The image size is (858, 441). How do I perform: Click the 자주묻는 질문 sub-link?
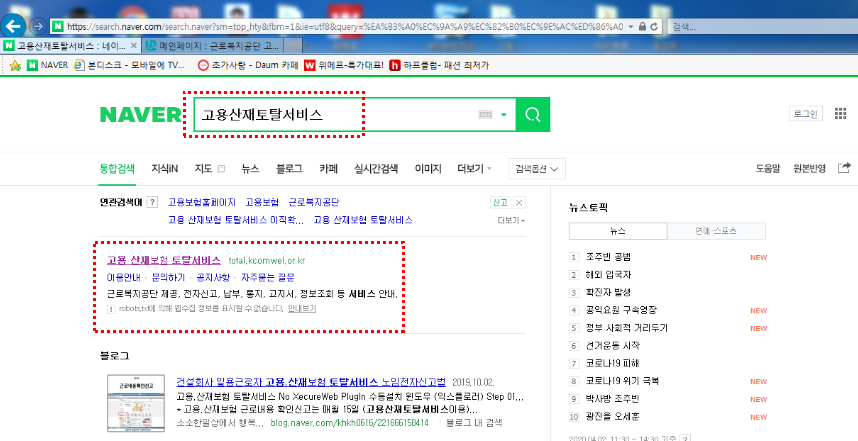point(268,277)
